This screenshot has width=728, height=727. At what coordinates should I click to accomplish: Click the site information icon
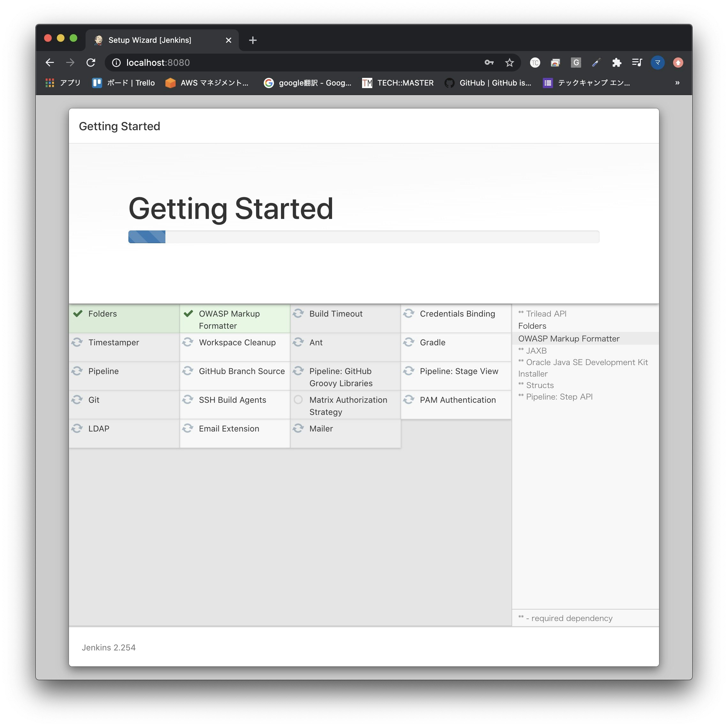pyautogui.click(x=117, y=63)
